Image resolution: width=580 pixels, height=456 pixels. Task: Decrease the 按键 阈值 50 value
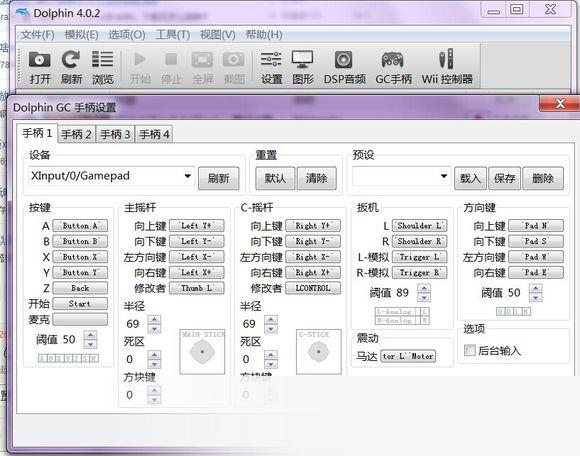tap(91, 344)
